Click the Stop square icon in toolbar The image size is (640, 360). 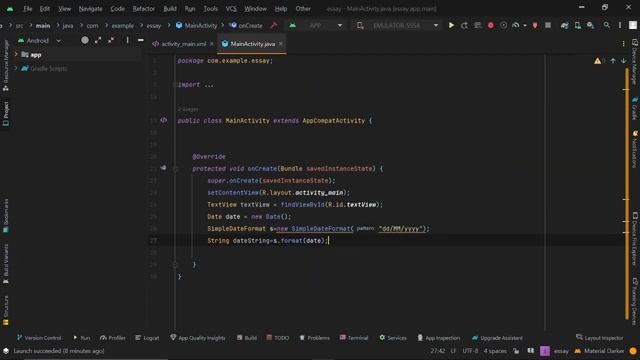click(548, 25)
